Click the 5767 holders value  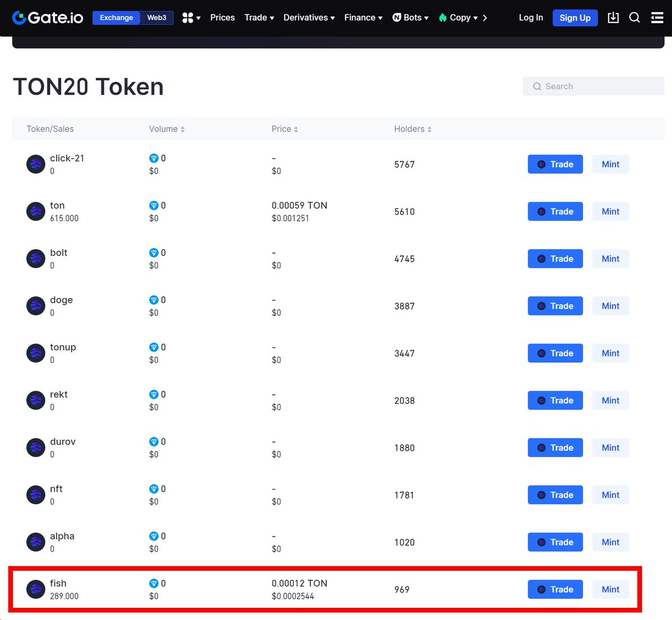pos(404,165)
